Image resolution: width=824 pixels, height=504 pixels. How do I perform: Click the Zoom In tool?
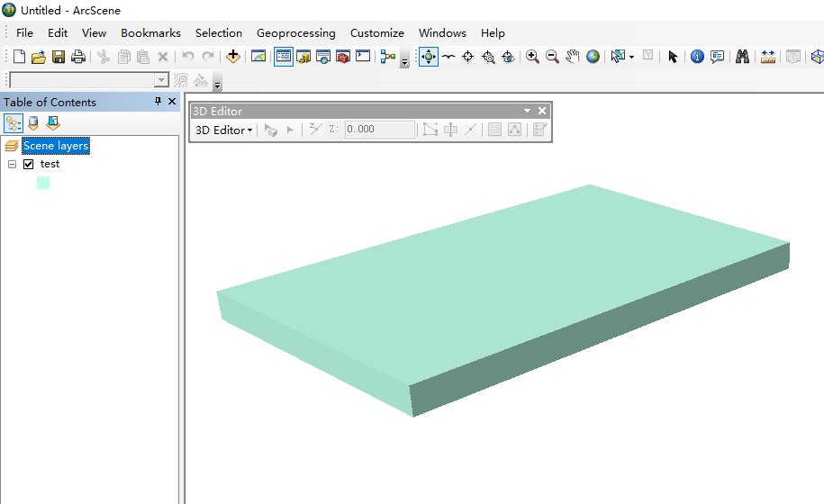[532, 57]
